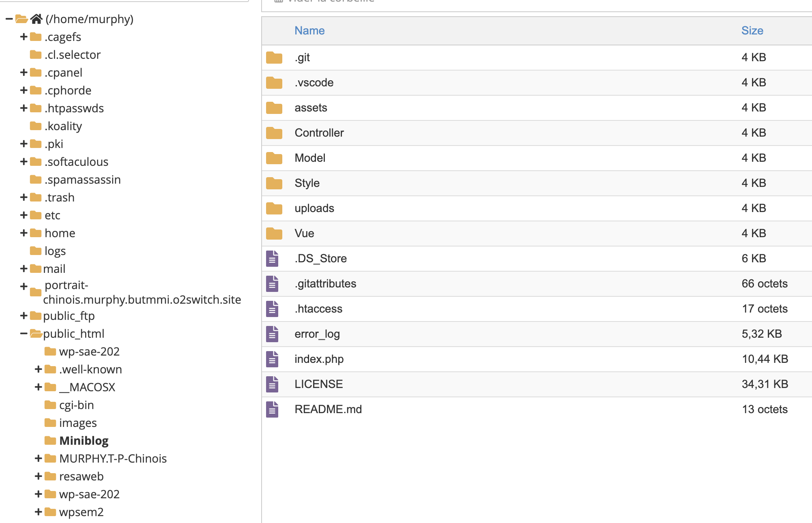Viewport: 812px width, 523px height.
Task: Click the home icon at tree root
Action: coord(37,19)
